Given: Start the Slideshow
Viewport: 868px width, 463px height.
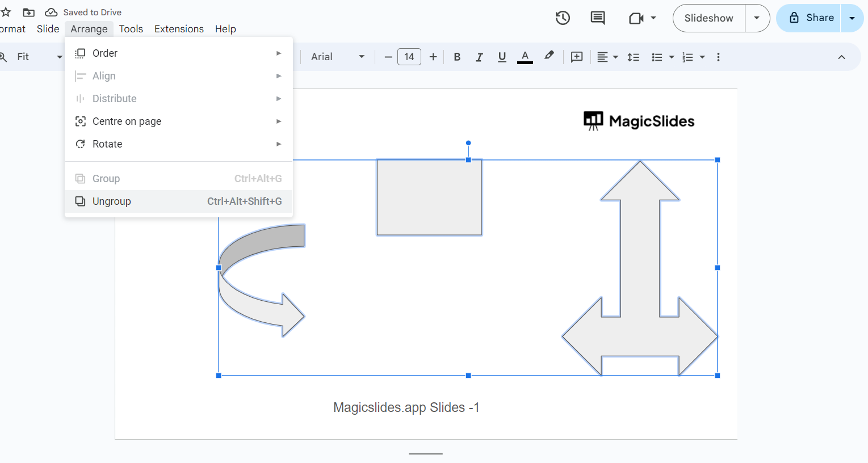Looking at the screenshot, I should click(708, 18).
